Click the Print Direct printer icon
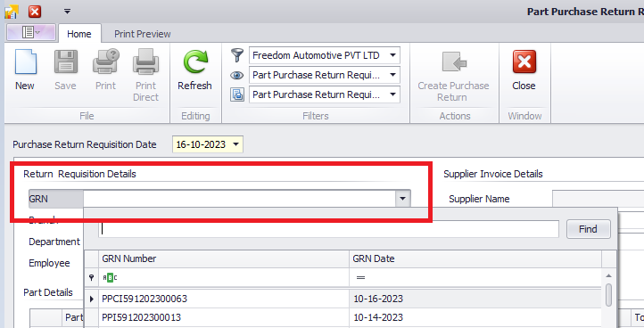Viewport: 644px width, 328px height. pyautogui.click(x=145, y=62)
